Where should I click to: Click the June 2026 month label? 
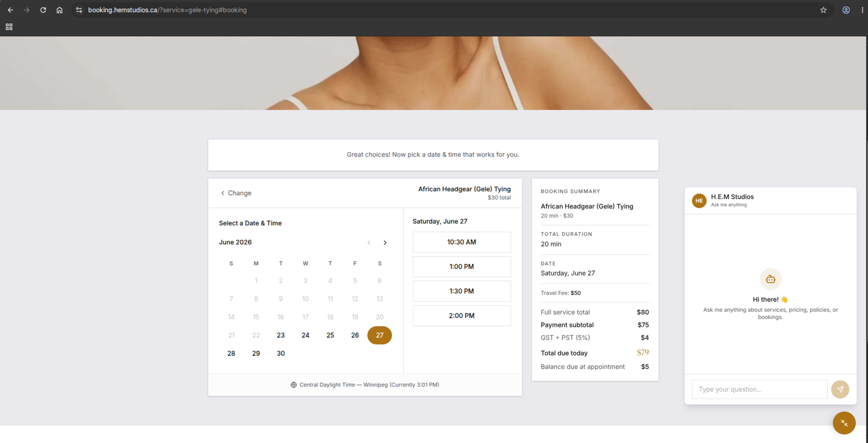tap(235, 242)
